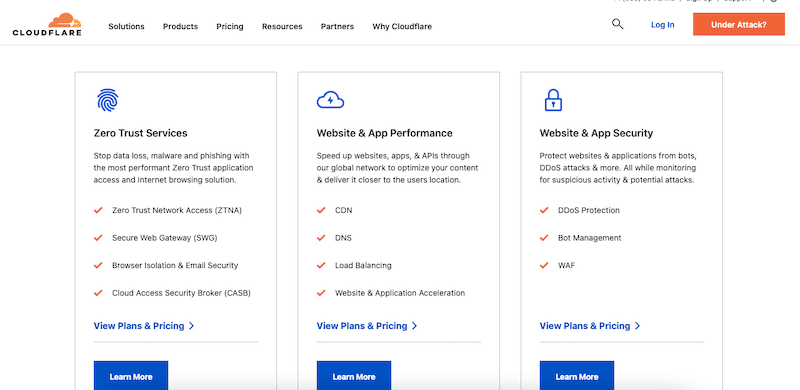This screenshot has width=800, height=390.
Task: Click the Cloudflare logo
Action: [x=47, y=25]
